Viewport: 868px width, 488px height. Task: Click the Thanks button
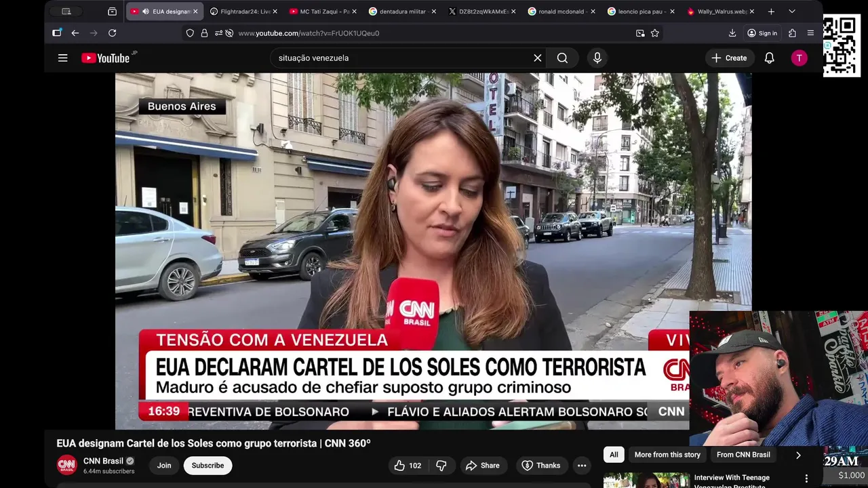point(540,466)
